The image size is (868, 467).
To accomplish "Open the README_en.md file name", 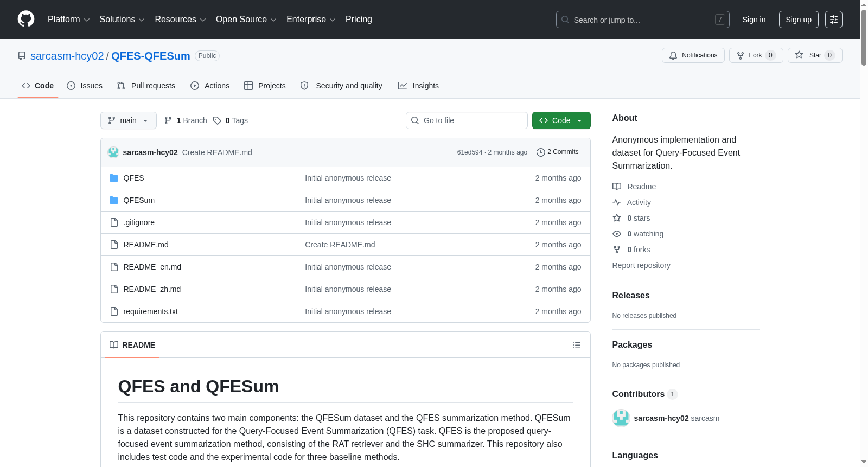I will coord(152,267).
